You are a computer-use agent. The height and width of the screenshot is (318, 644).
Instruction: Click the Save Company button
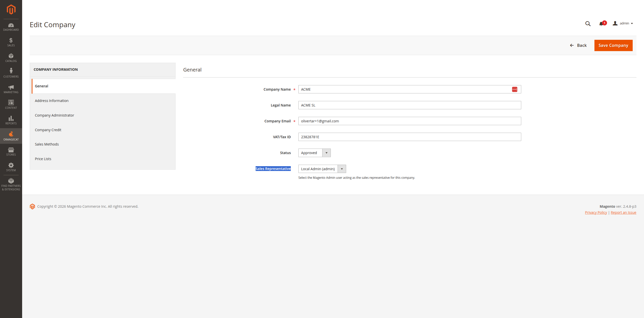(x=613, y=46)
